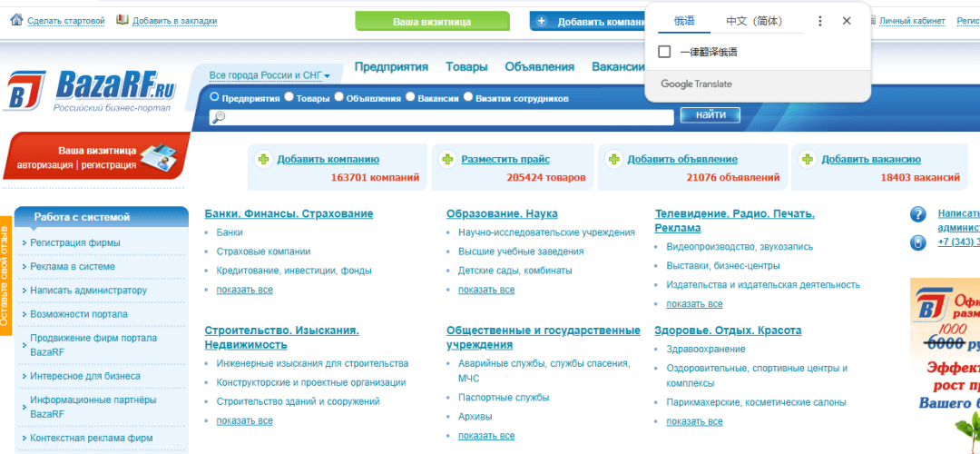Image resolution: width=980 pixels, height=454 pixels.
Task: Click the green plus icon beside Добавить объявление
Action: coord(614,159)
